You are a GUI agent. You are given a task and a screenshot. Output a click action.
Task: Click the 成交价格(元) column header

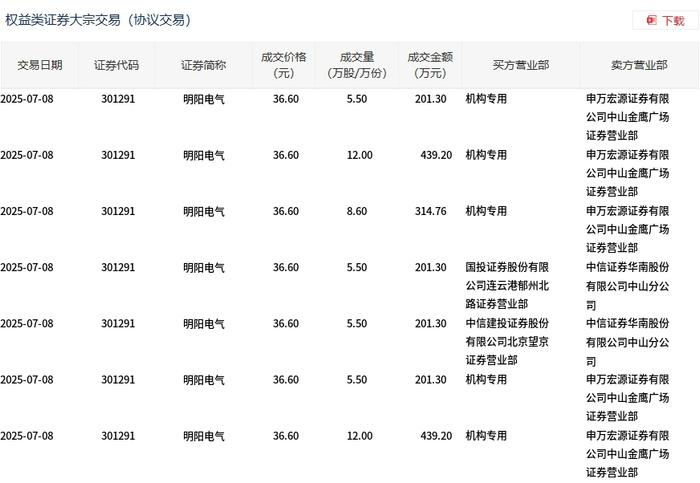point(284,65)
